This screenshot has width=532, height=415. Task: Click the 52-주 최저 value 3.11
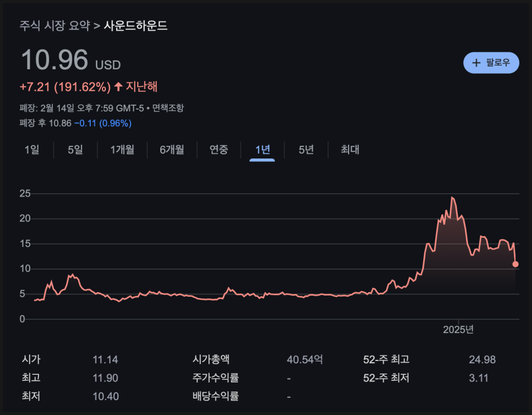point(479,378)
